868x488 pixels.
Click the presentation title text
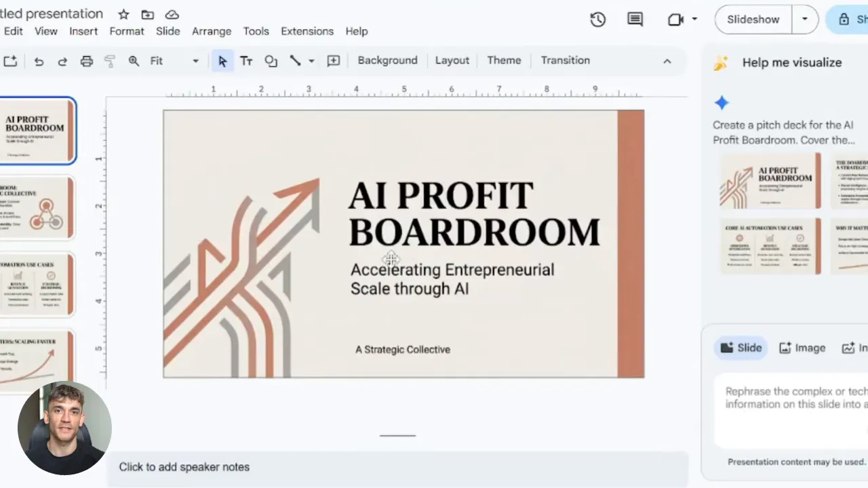point(52,14)
